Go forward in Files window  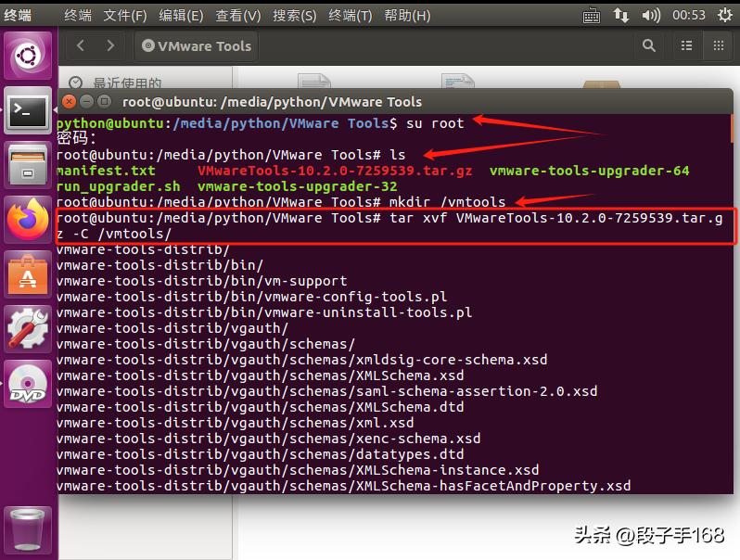tap(110, 45)
